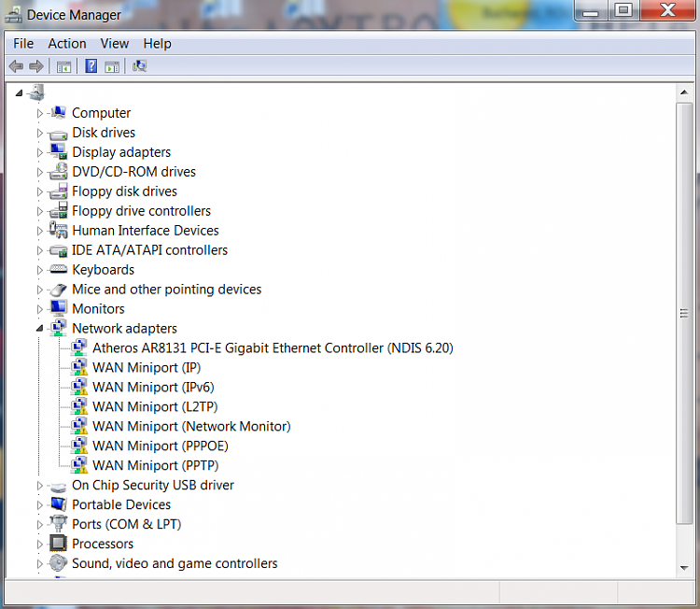This screenshot has width=700, height=609.
Task: Click the Show/Hide Action Pane icon
Action: pos(112,67)
